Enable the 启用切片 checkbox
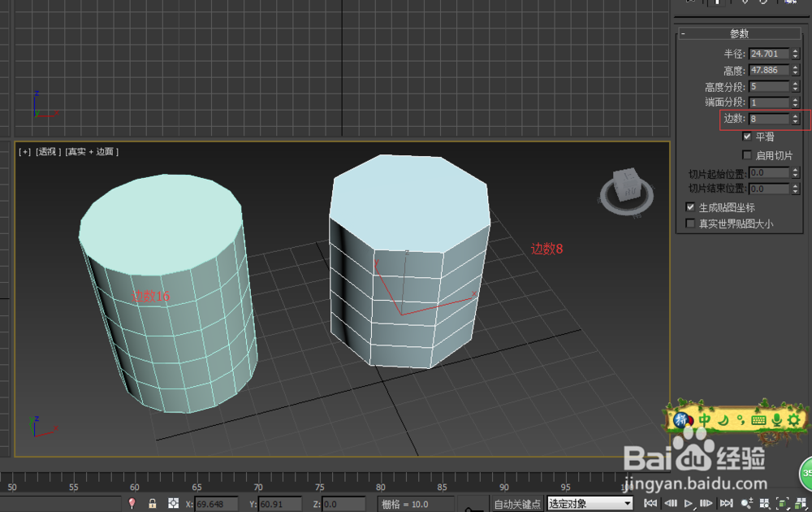This screenshot has height=512, width=812. pos(747,155)
